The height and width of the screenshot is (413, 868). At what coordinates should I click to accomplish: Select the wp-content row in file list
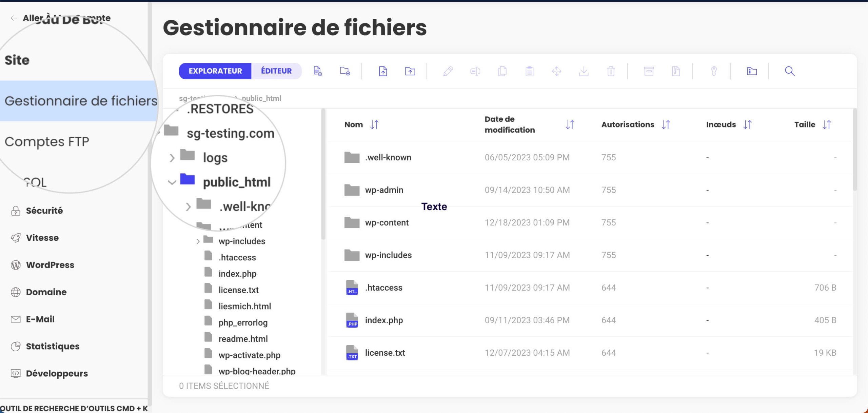click(x=590, y=222)
